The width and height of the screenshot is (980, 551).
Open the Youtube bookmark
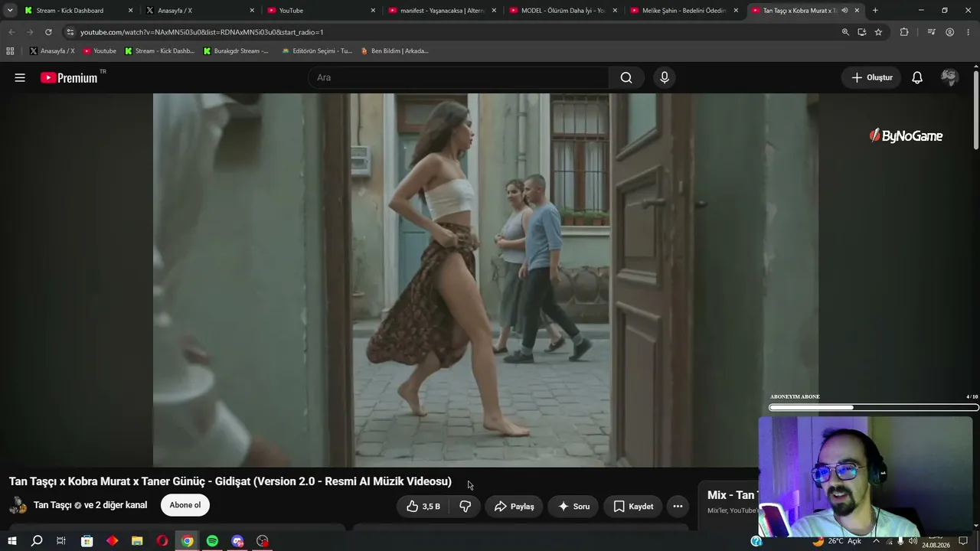click(x=100, y=51)
